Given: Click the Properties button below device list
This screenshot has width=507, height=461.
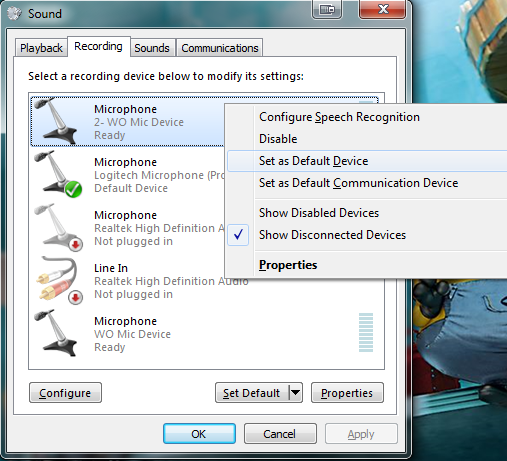Looking at the screenshot, I should click(x=347, y=393).
